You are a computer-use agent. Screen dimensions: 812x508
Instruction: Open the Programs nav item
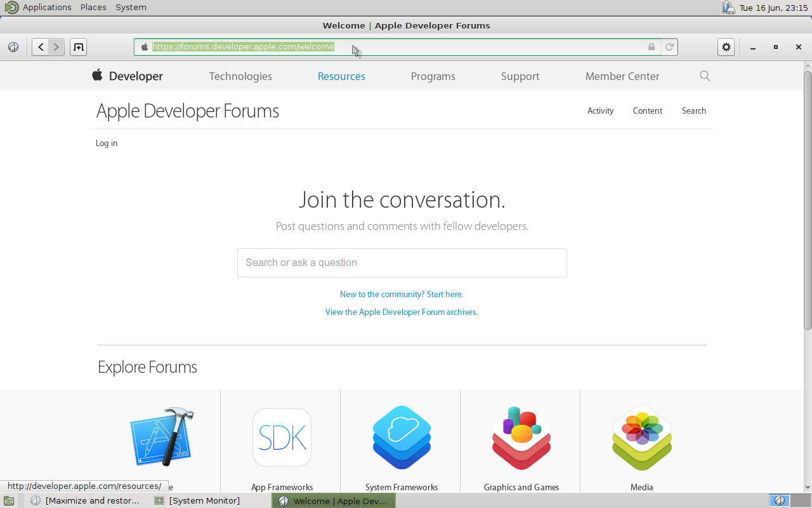click(433, 76)
